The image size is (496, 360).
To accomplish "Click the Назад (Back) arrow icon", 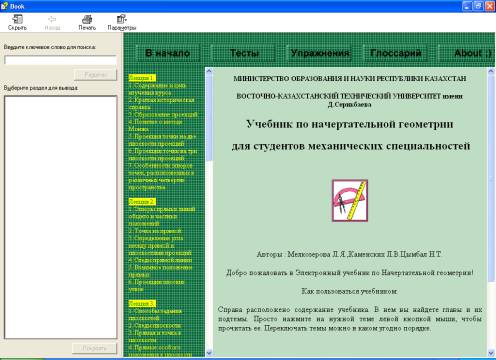I will click(x=52, y=20).
